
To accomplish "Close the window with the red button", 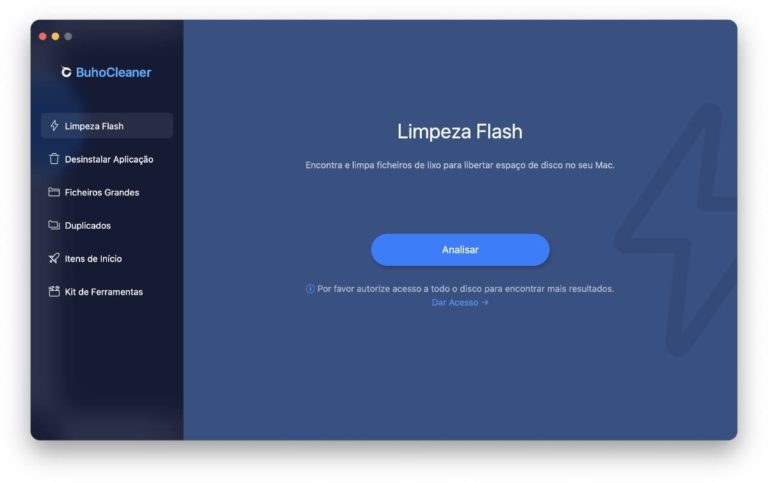I will (43, 36).
